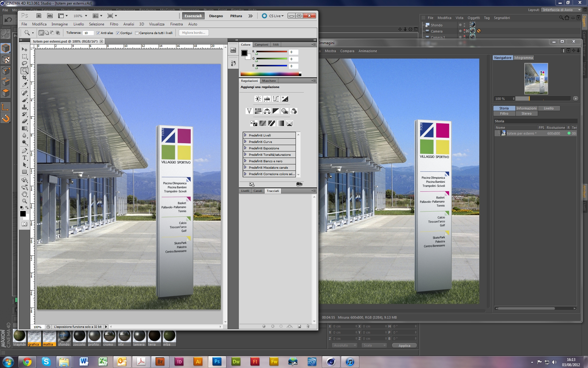Add a Curves adjustment icon
This screenshot has height=368, width=588.
(276, 99)
